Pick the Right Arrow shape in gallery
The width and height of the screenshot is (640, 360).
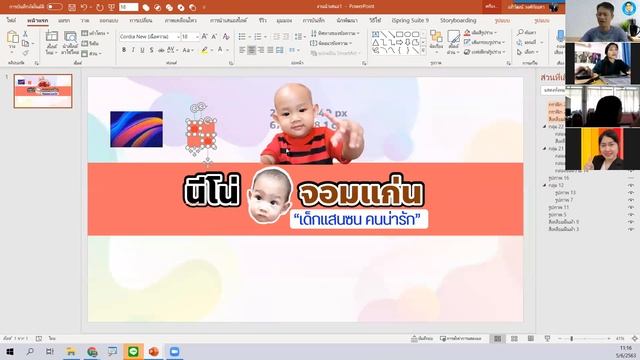click(400, 42)
